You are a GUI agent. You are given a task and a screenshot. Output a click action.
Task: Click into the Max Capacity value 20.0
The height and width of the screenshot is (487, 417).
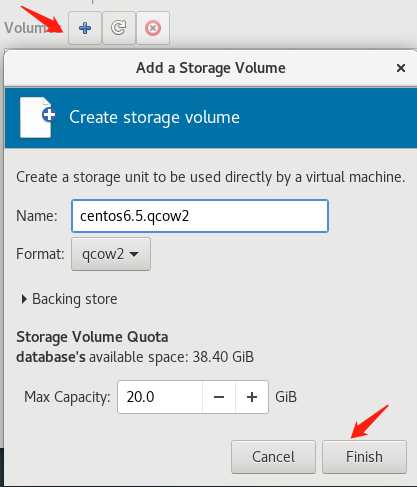(160, 397)
